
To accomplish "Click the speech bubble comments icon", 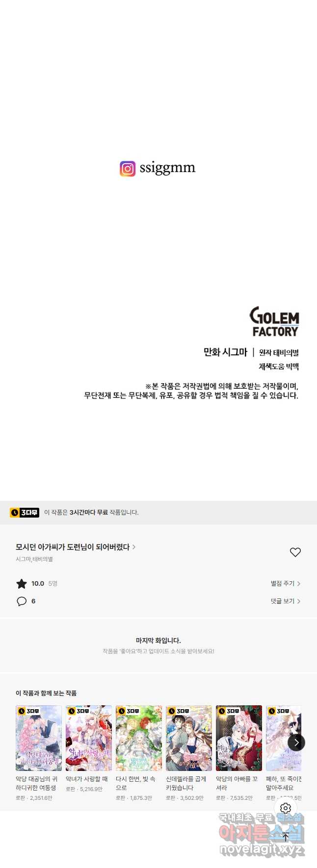I will pos(22,601).
